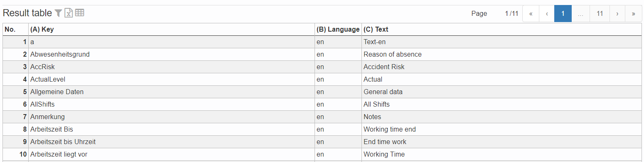
Task: Select the Abwesenheitsgrund key cell
Action: [172, 55]
